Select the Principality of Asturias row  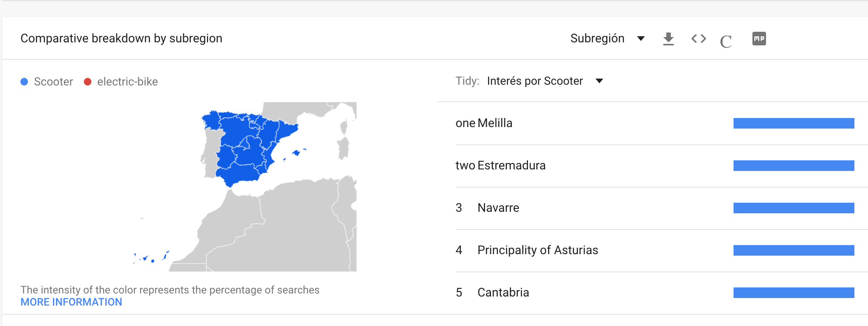(538, 250)
